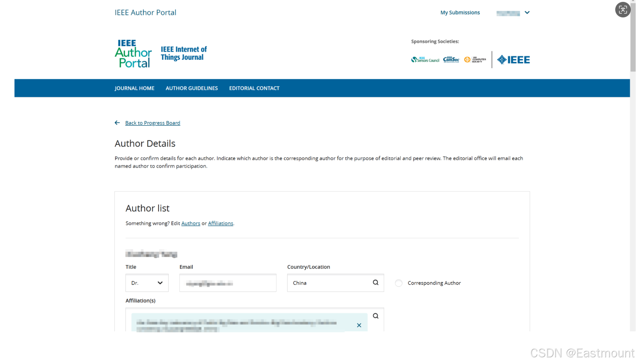This screenshot has width=636, height=364.
Task: Open the AUTHOR GUIDELINES menu item
Action: point(192,88)
